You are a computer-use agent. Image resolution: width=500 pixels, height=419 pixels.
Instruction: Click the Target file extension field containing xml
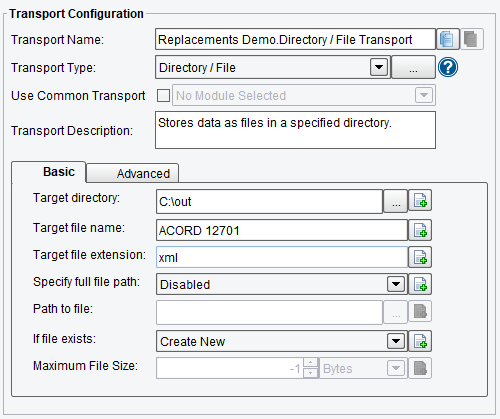[282, 257]
